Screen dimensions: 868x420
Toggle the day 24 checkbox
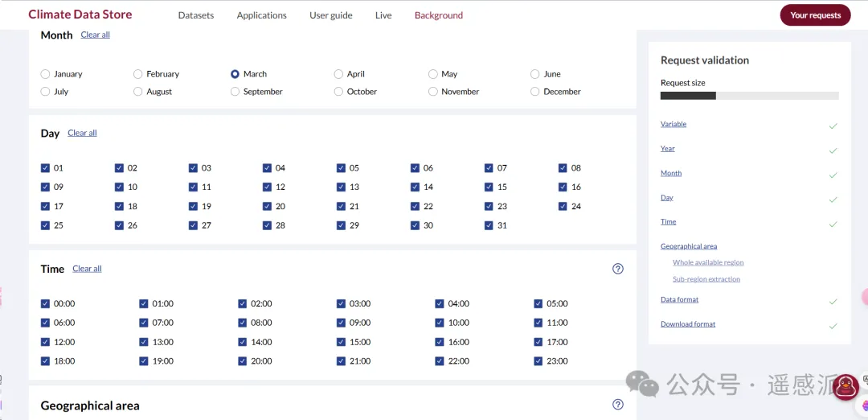(x=563, y=207)
